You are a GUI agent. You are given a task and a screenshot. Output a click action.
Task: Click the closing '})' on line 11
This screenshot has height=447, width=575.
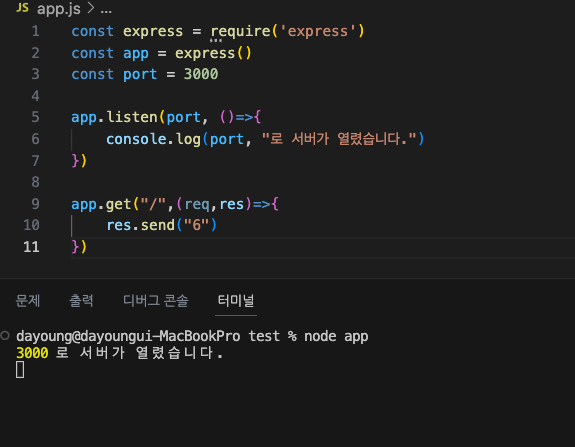coord(79,246)
